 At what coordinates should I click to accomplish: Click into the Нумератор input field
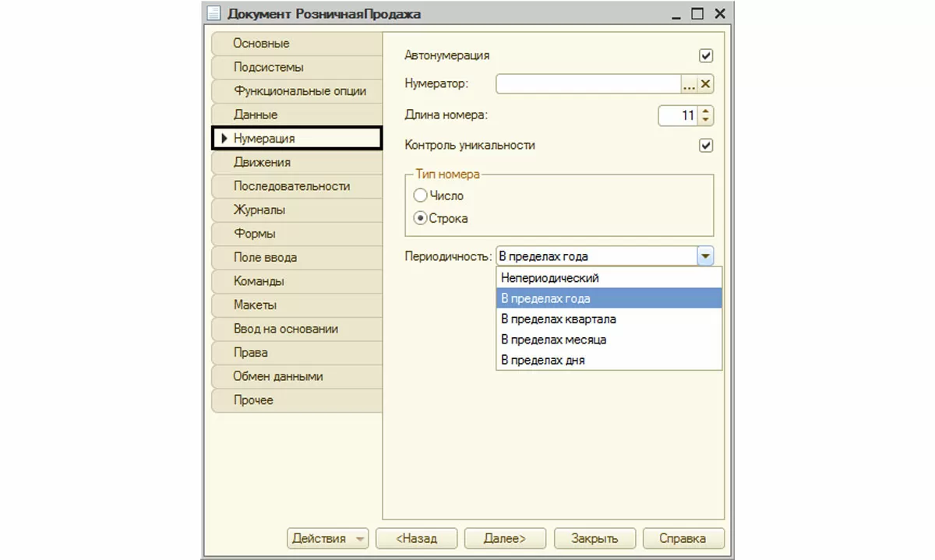588,84
